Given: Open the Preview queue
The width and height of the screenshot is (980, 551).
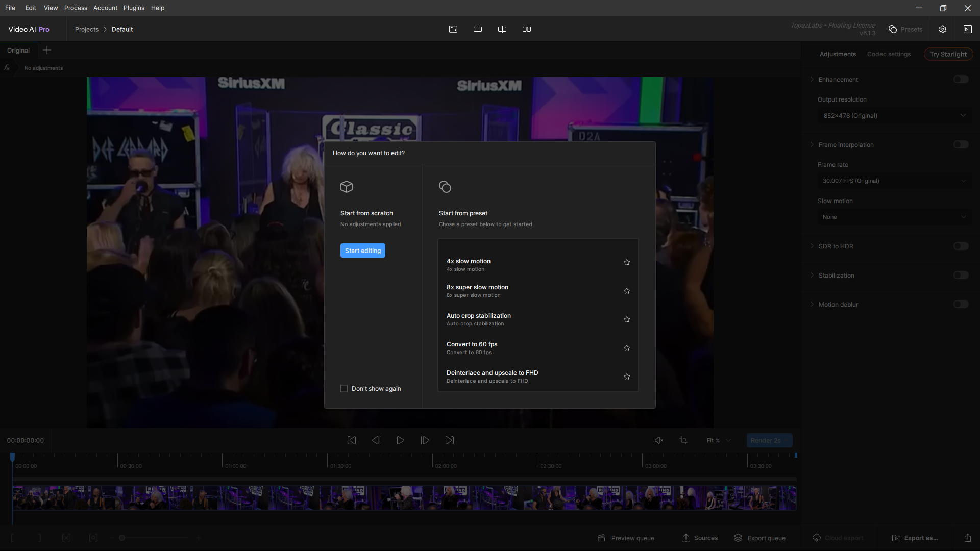Looking at the screenshot, I should pos(626,538).
